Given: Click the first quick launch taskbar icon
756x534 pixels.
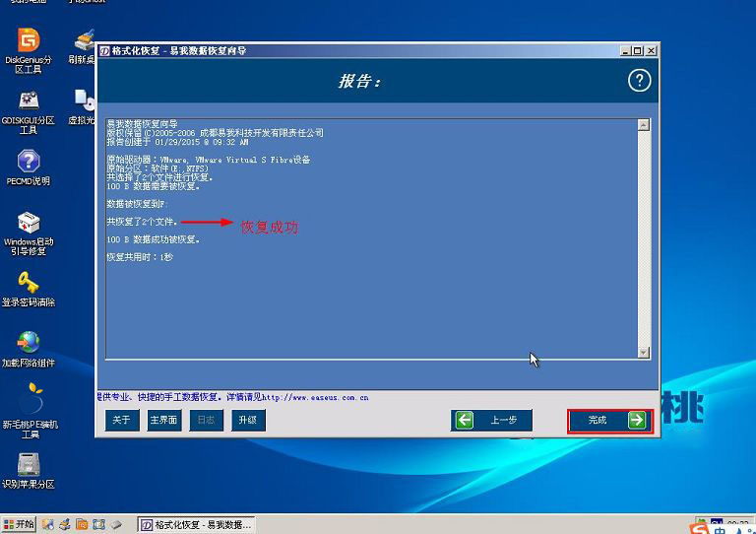Looking at the screenshot, I should [47, 524].
